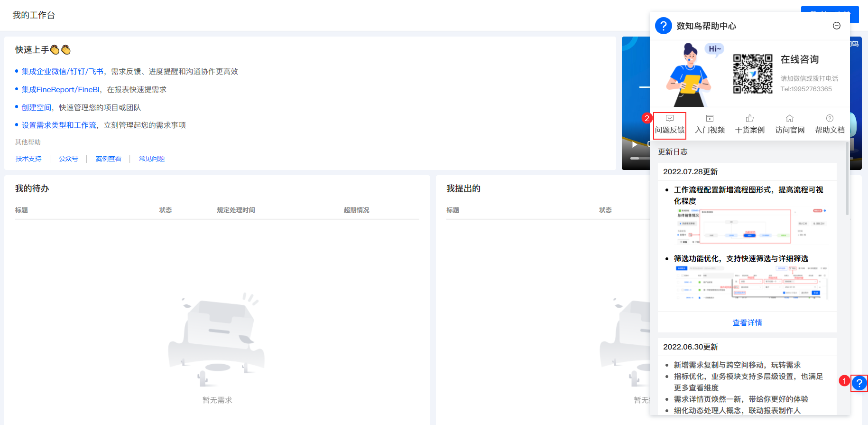Click the help panel vertical scrollbar

coord(848,179)
